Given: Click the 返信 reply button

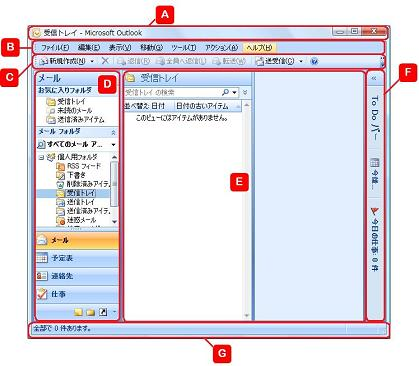Looking at the screenshot, I should tap(134, 61).
